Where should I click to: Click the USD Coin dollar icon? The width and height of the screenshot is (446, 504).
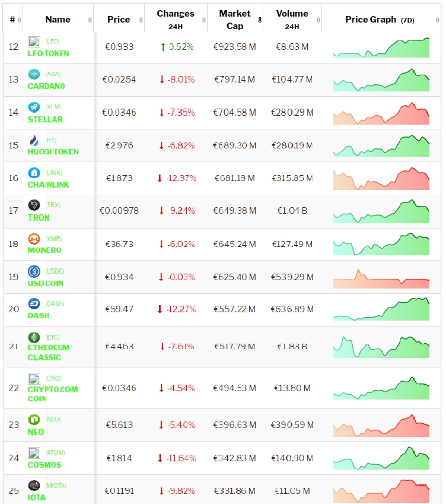pyautogui.click(x=34, y=271)
